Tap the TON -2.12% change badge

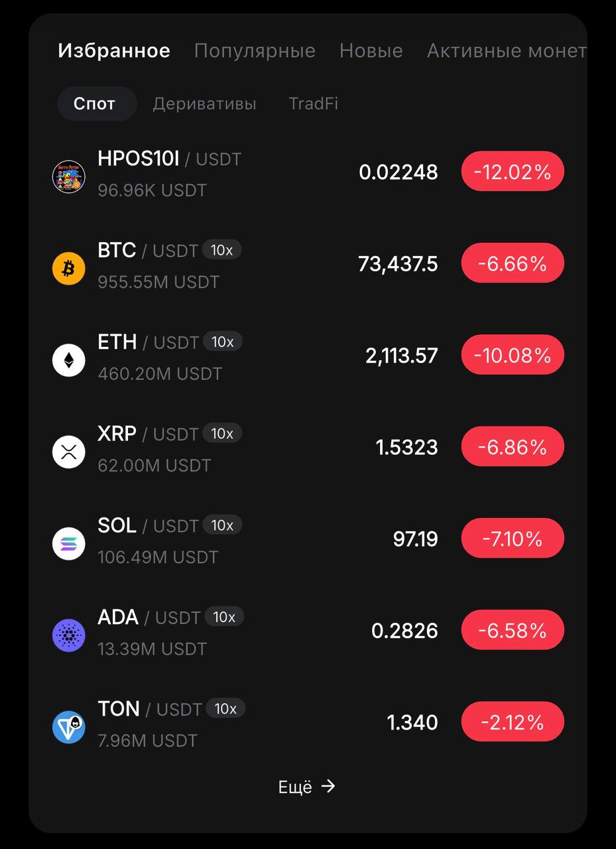coord(513,722)
